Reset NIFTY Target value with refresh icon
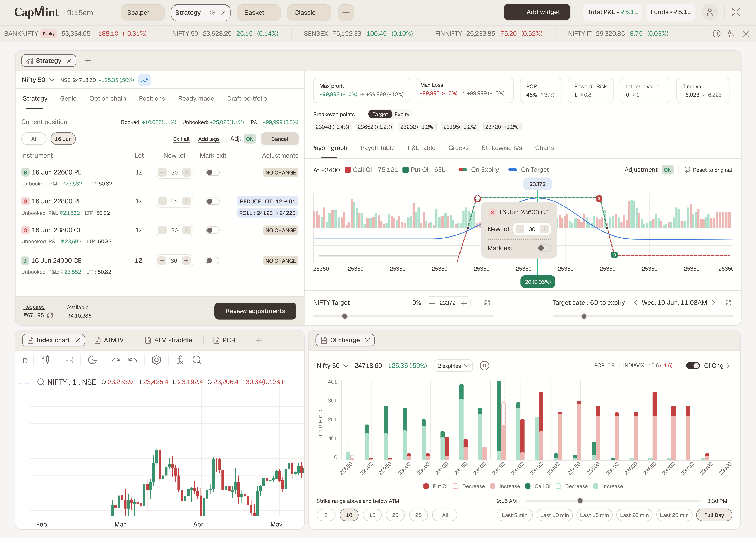Screen dimensions: 756x538 coord(487,303)
